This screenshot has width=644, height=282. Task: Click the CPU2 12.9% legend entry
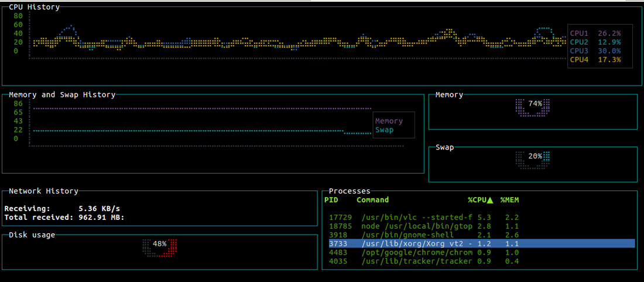point(595,42)
